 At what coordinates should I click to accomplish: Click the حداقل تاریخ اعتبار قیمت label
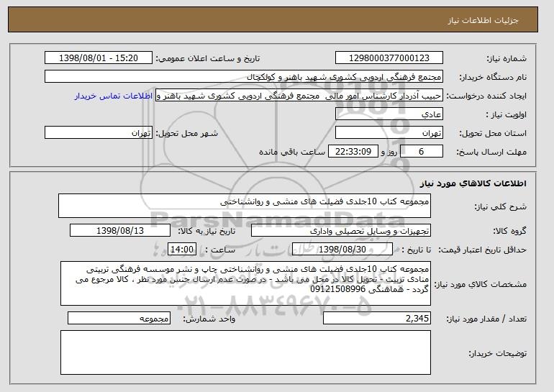[483, 250]
